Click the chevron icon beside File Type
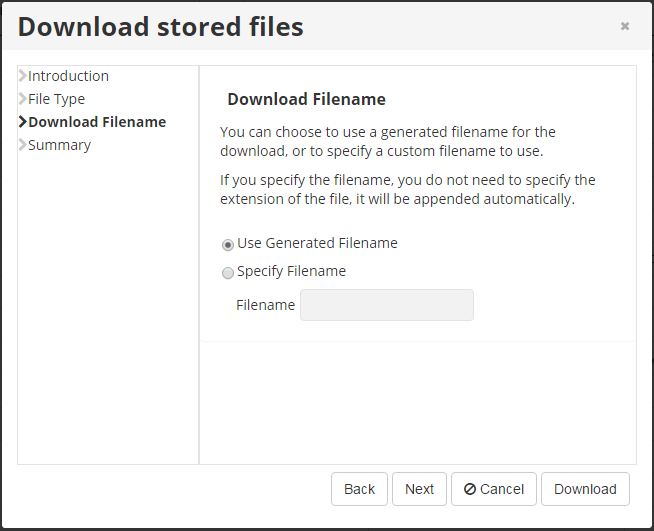 click(x=23, y=99)
